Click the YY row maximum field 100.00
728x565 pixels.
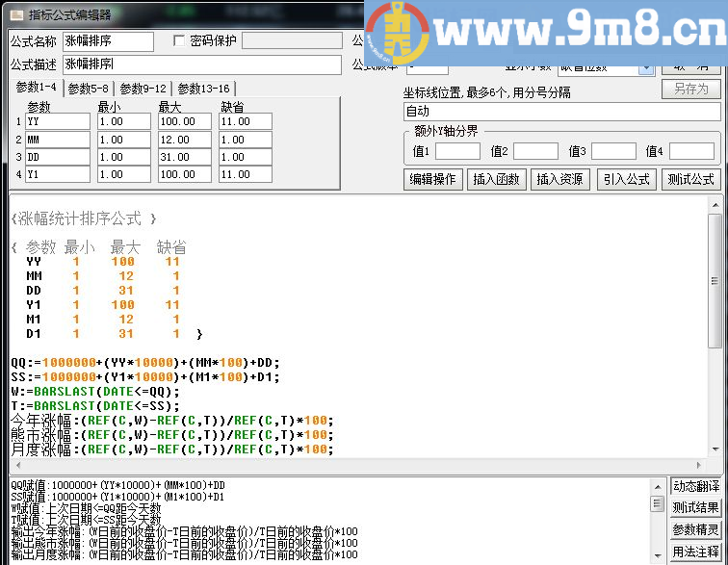pos(185,121)
